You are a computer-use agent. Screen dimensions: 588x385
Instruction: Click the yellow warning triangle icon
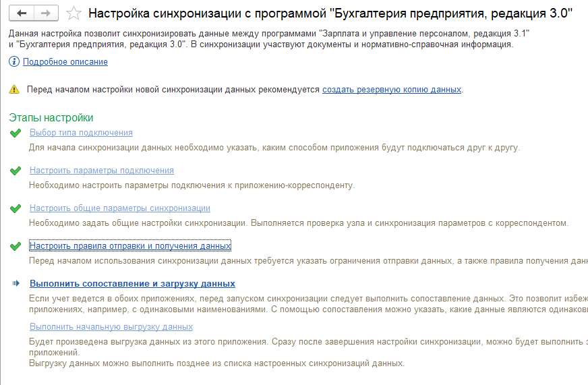click(x=14, y=90)
